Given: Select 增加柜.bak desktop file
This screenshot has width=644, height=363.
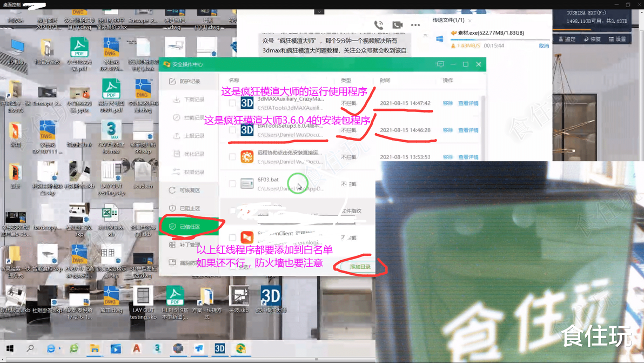Looking at the screenshot, I should click(79, 134).
